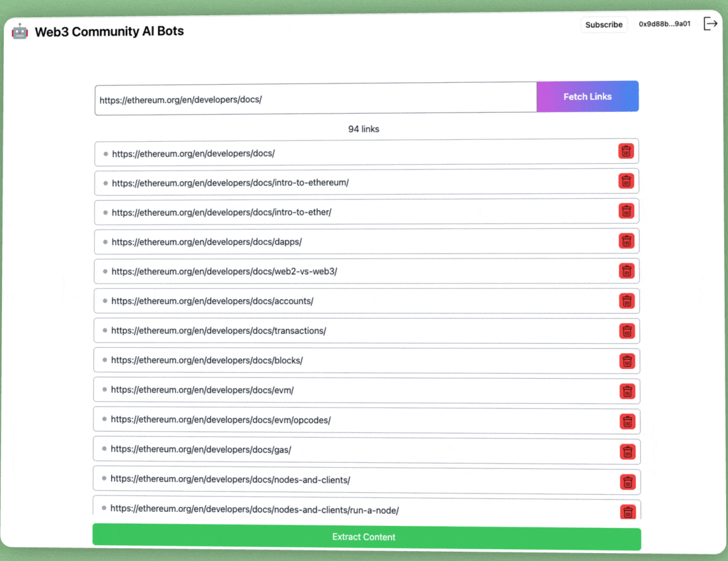
Task: Click the evm/opcodes/ URL text
Action: (220, 420)
